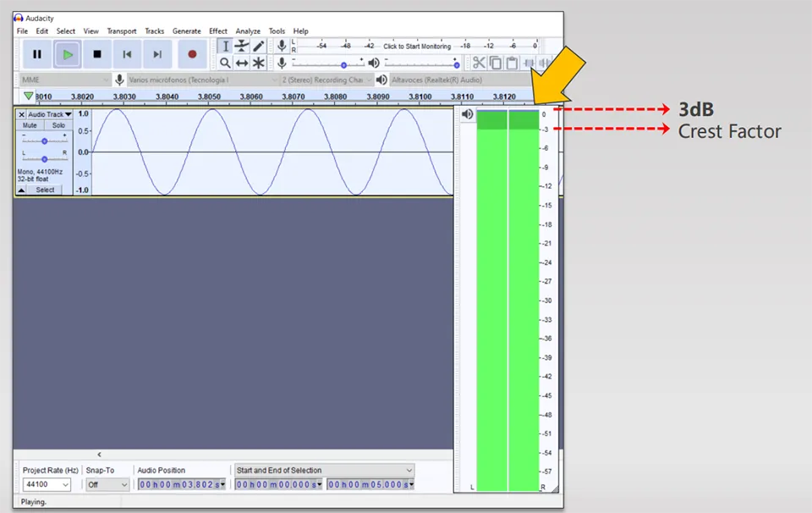Image resolution: width=812 pixels, height=513 pixels.
Task: Click the selection start time field
Action: pos(278,484)
